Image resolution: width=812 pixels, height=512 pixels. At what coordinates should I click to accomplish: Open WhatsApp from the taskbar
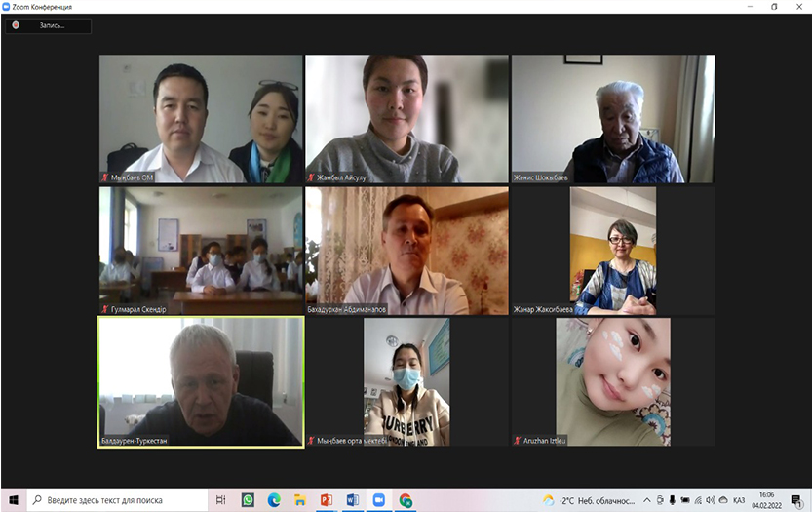(248, 500)
